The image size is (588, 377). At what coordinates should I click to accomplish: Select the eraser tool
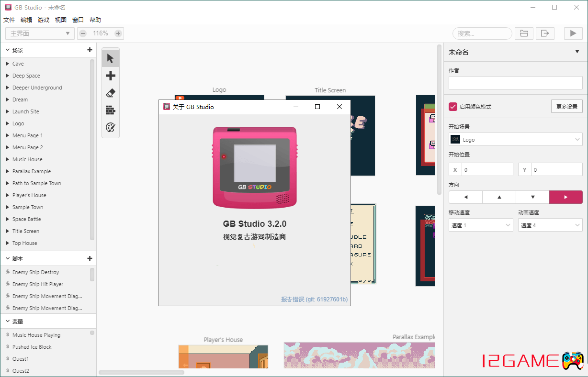[x=111, y=93]
